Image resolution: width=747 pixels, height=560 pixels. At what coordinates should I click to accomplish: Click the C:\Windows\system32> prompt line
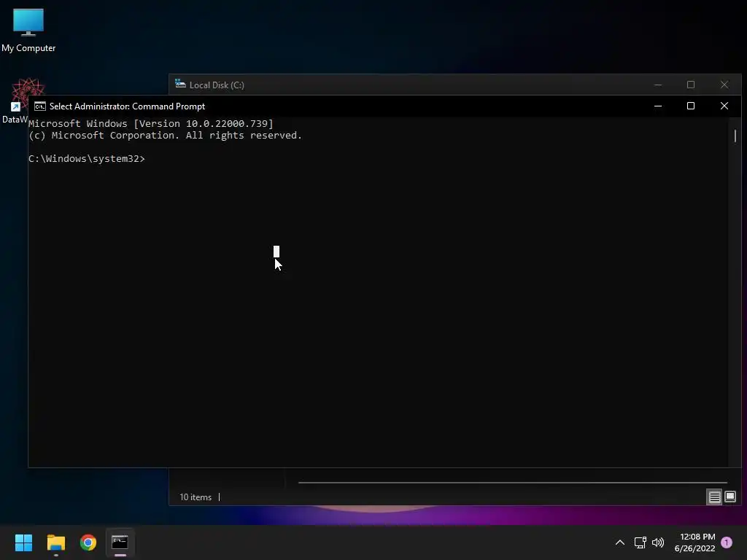pyautogui.click(x=86, y=158)
